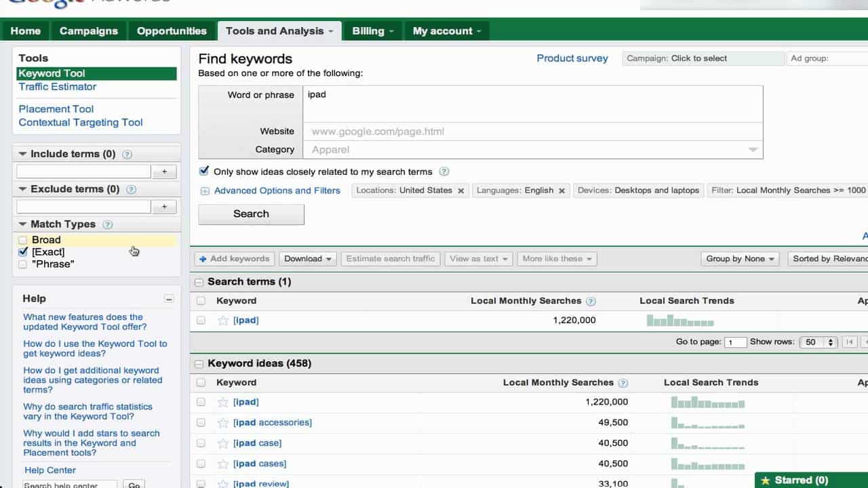This screenshot has width=868, height=488.
Task: Expand Advanced Options via the plus icon
Action: pos(204,190)
